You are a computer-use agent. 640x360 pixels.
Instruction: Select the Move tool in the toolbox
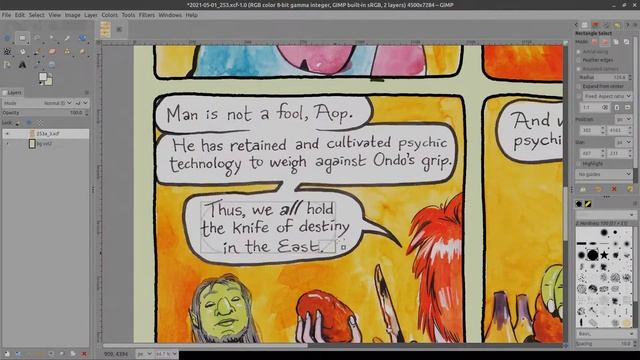point(7,38)
